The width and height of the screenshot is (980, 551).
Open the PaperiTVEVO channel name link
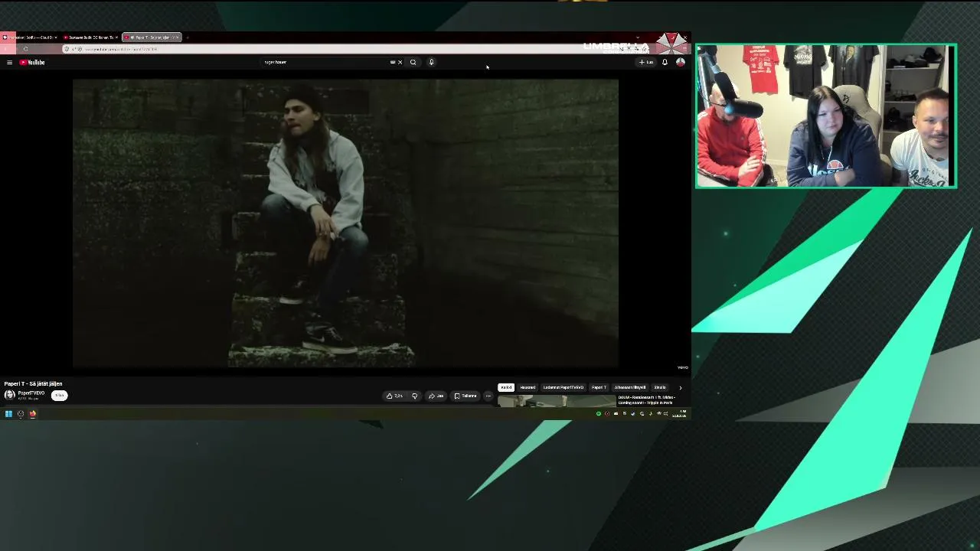[x=31, y=393]
